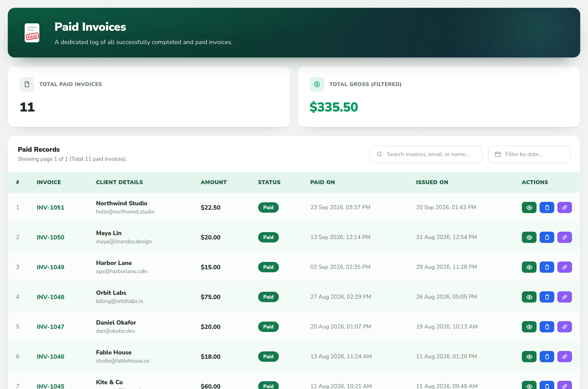Open invoice link INV-1046

coord(50,357)
